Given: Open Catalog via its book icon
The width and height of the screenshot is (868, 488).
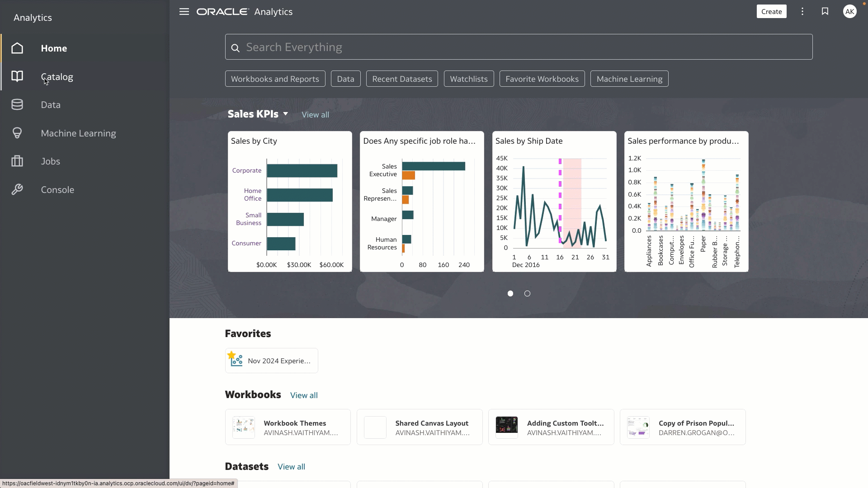Looking at the screenshot, I should tap(17, 76).
